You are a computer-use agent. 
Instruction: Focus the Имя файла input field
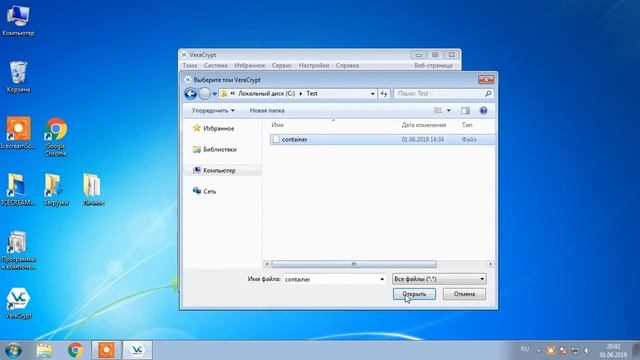point(331,279)
